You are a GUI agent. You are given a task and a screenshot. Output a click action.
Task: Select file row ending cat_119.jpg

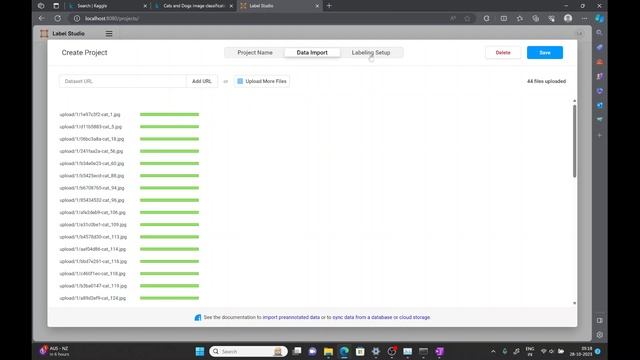pos(93,286)
